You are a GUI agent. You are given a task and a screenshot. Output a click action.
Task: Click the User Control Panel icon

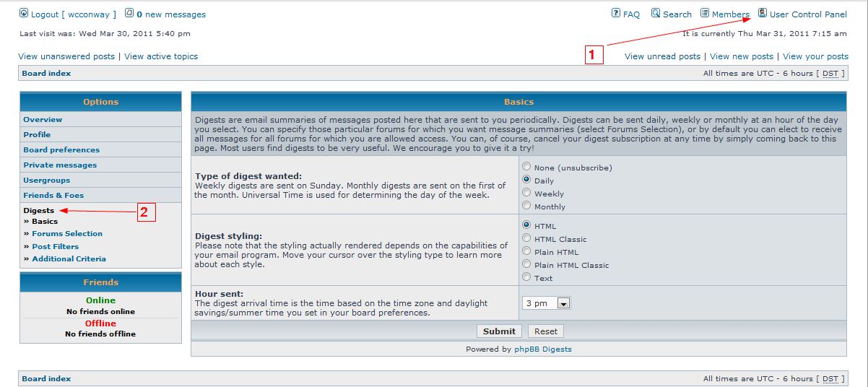[763, 14]
